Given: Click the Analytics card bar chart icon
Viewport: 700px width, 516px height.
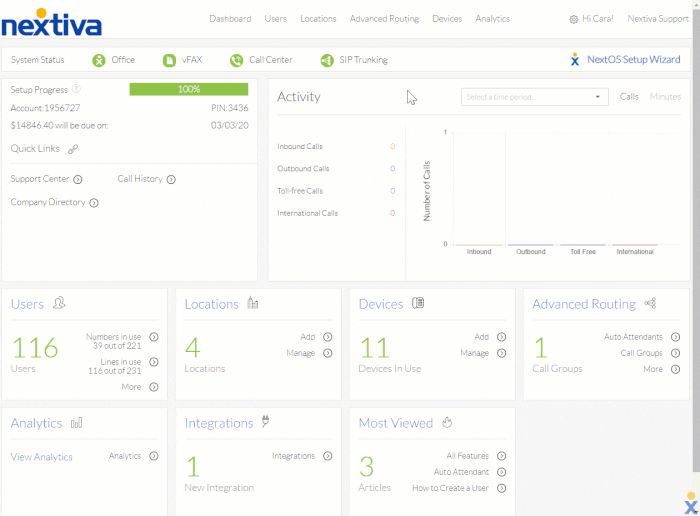Looking at the screenshot, I should (76, 422).
